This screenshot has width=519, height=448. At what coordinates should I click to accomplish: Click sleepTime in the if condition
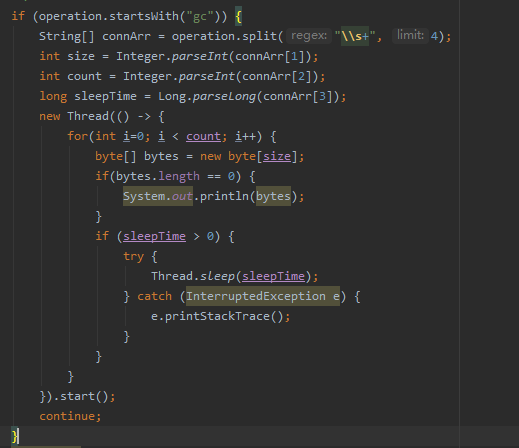coord(154,236)
